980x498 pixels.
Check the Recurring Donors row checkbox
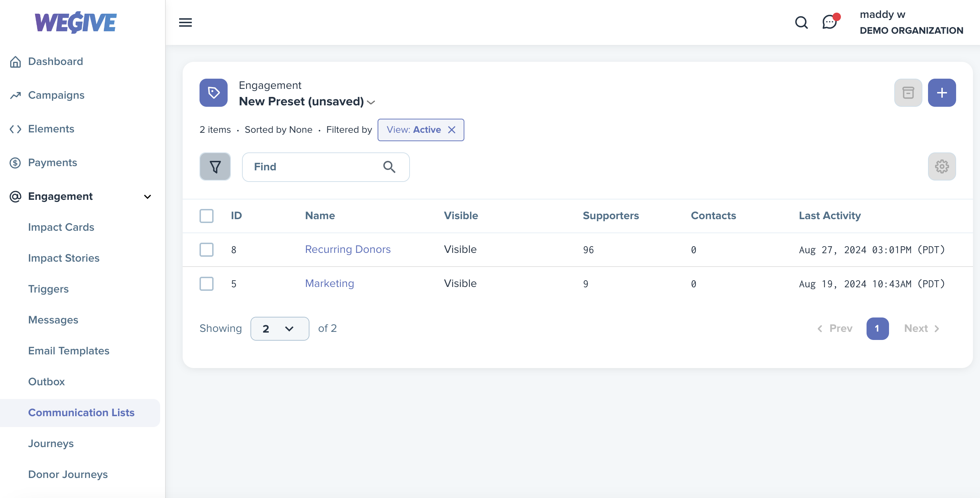pyautogui.click(x=207, y=250)
